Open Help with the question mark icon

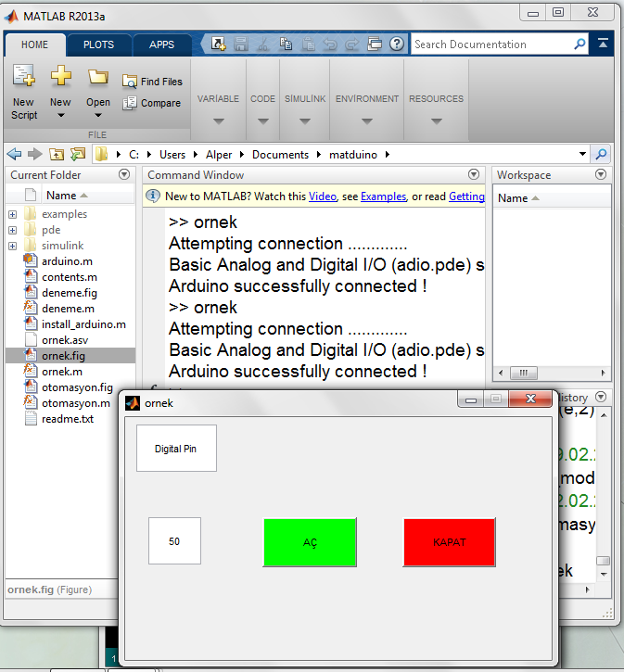click(397, 44)
